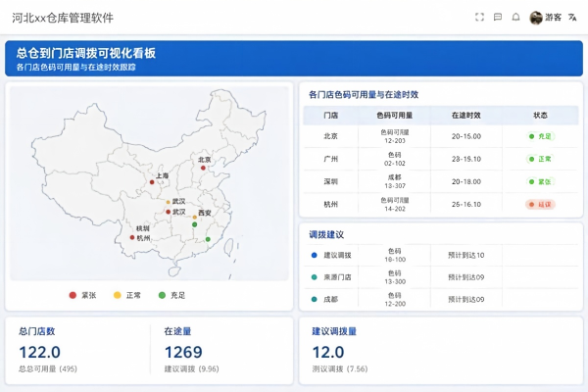Select the red 武汉 marker on map
Screen dimensions: 588x392
click(x=168, y=212)
